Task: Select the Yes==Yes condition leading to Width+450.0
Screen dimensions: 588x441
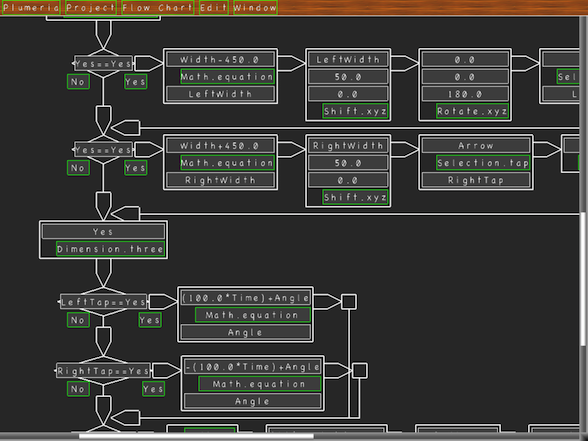Action: coord(103,150)
